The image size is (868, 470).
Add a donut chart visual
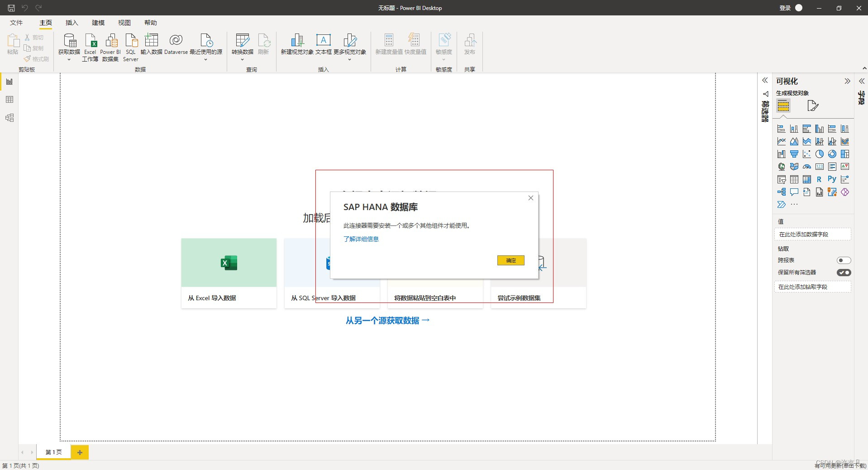coord(832,154)
